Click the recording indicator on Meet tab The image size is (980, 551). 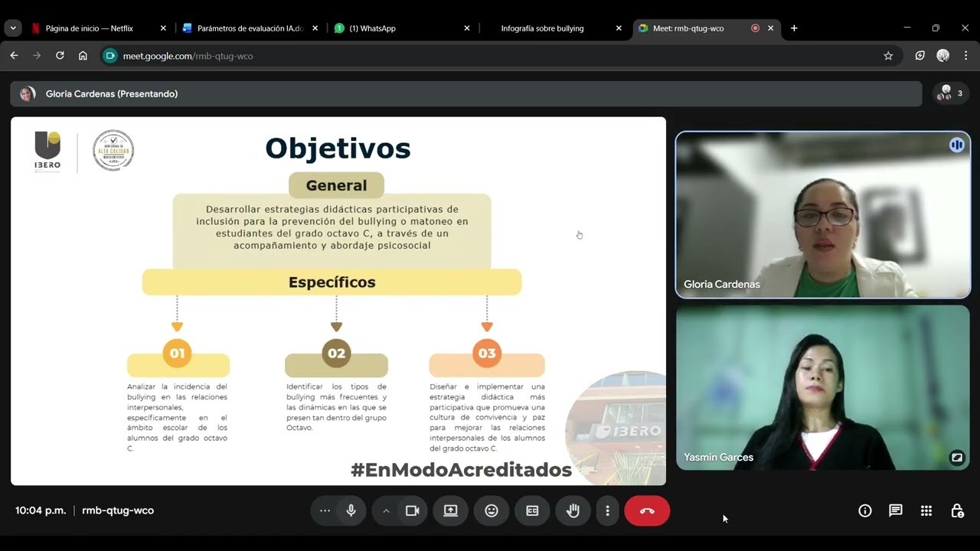click(755, 28)
